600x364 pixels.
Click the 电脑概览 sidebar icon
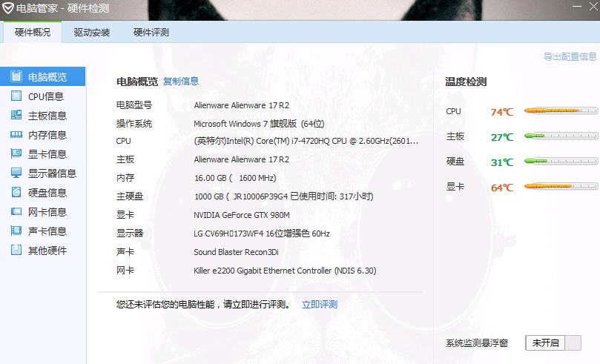[x=16, y=76]
